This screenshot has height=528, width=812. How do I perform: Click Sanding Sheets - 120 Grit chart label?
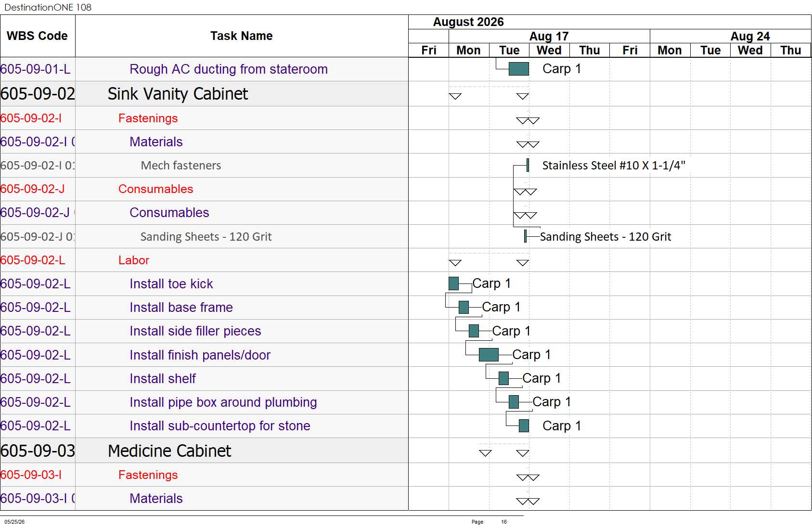tap(606, 237)
